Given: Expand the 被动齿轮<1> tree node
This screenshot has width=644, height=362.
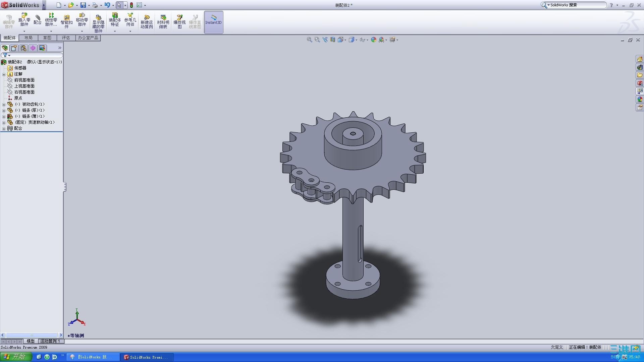Looking at the screenshot, I should [4, 104].
